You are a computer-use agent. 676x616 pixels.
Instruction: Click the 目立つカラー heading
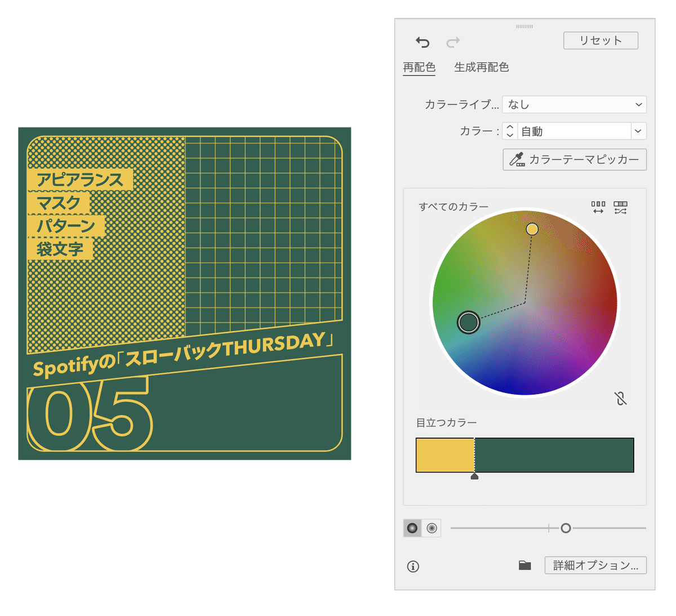(x=446, y=422)
